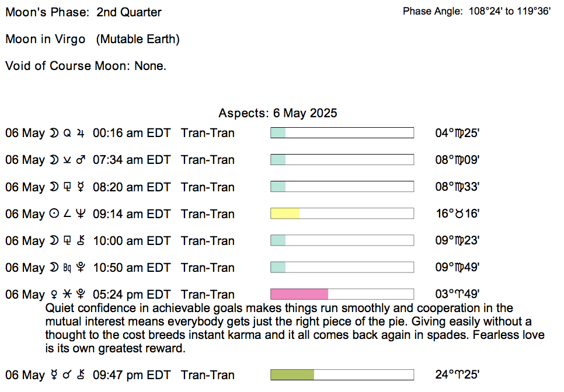Click the Chiron glyph in the 09:47 pm row
This screenshot has height=392, width=564.
pos(81,375)
